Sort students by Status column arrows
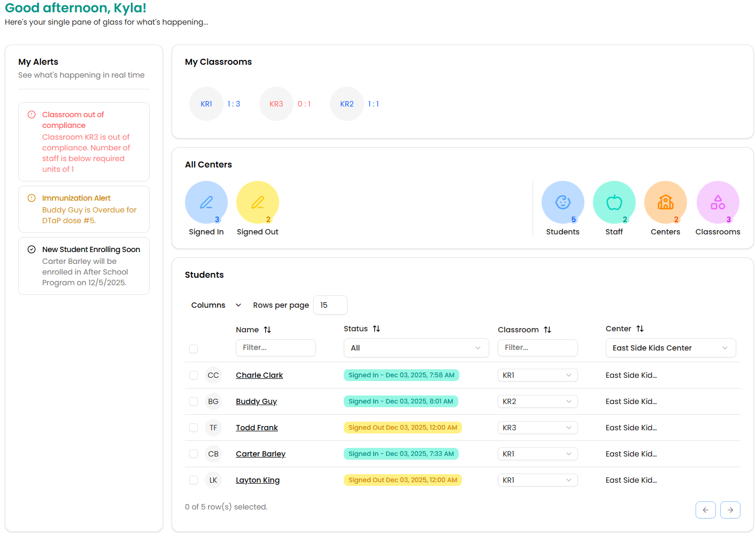The width and height of the screenshot is (756, 533). click(x=376, y=329)
